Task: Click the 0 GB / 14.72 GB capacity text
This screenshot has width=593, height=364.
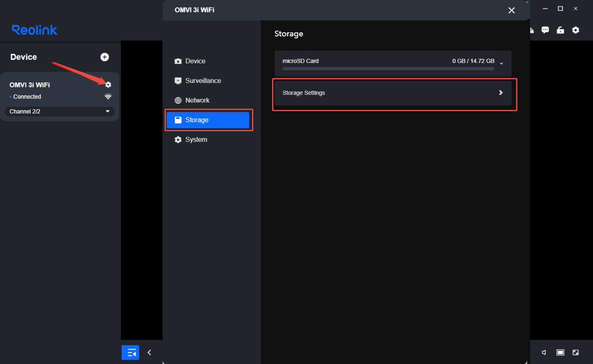Action: coord(473,61)
